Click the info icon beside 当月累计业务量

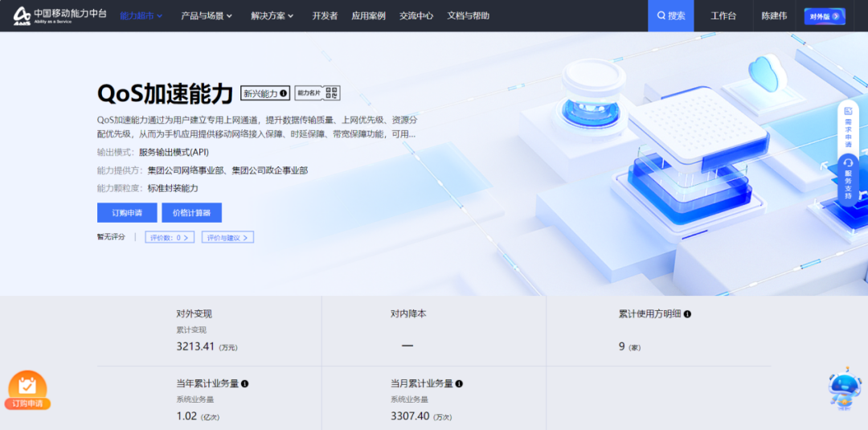coord(459,383)
